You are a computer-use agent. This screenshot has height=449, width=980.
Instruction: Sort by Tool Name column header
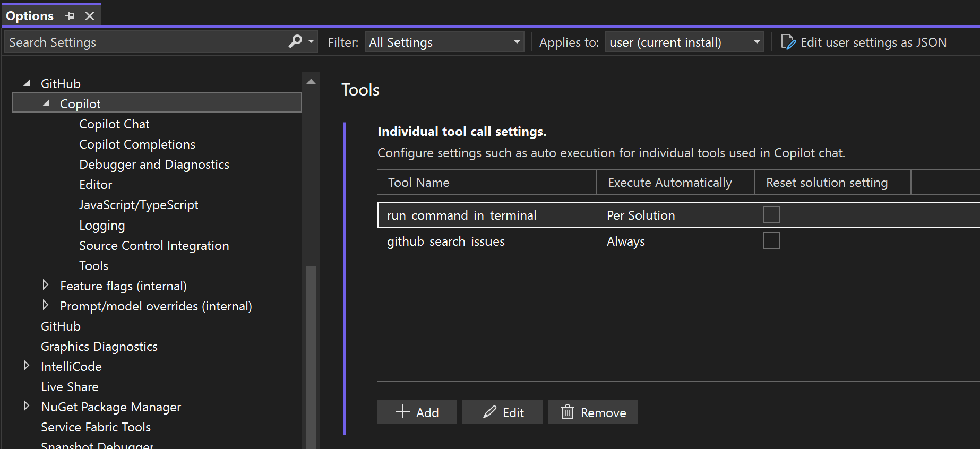click(x=418, y=183)
